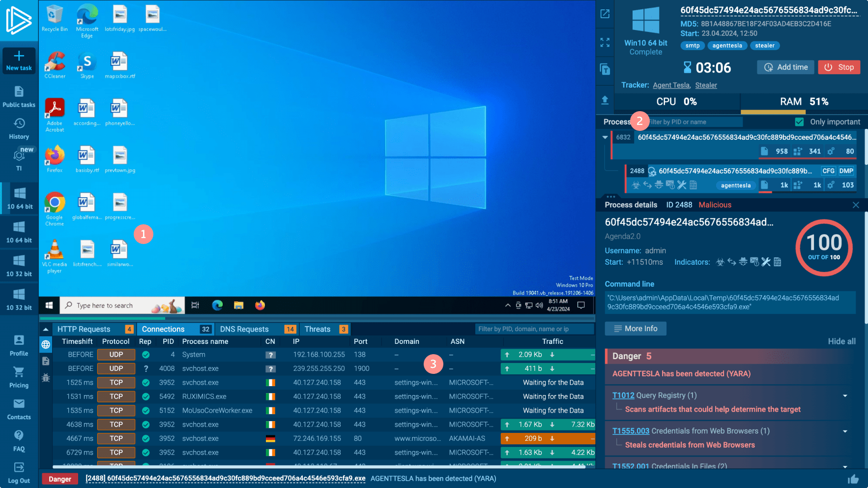The image size is (868, 488).
Task: Expand T1555.003 Credentials from Web Browsers
Action: pyautogui.click(x=845, y=431)
